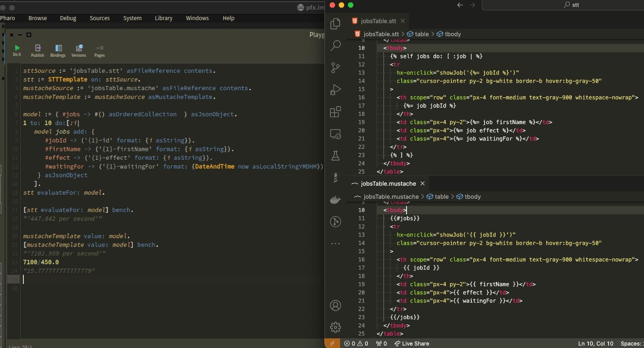Screen dimensions: 644x348
Task: Close the jobsTable.stt tab
Action: (x=402, y=21)
